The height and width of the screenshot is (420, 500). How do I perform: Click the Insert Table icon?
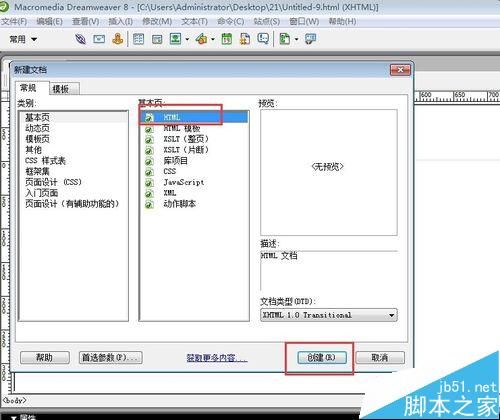pyautogui.click(x=138, y=39)
